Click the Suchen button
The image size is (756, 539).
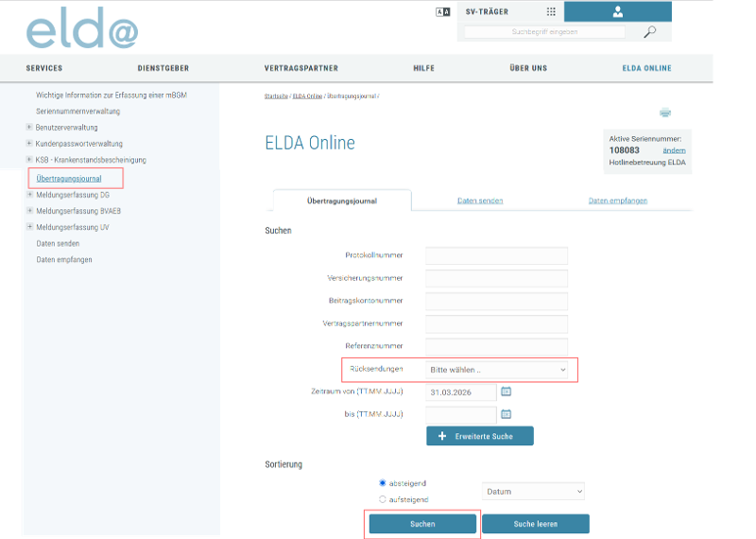[x=422, y=524]
